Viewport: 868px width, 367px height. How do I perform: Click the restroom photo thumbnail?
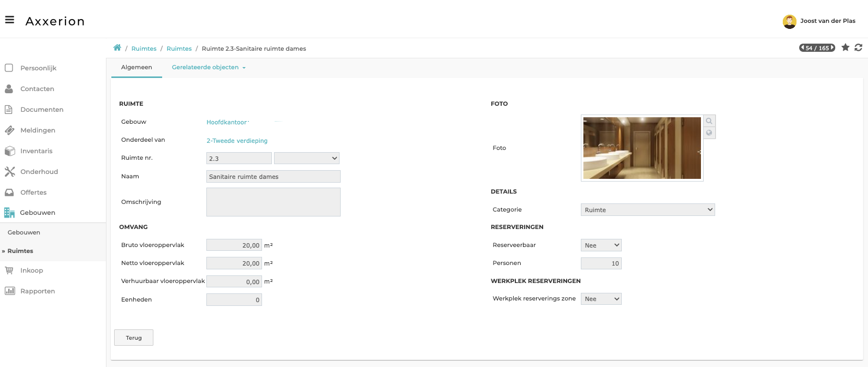click(641, 148)
